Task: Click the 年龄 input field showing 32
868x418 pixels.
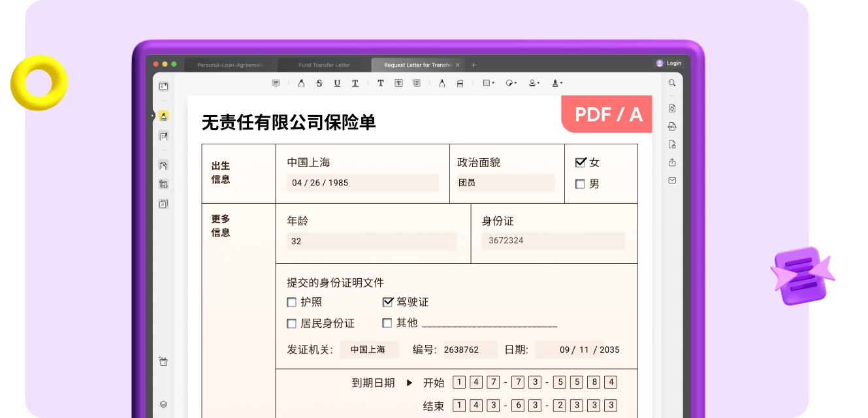Action: (372, 241)
